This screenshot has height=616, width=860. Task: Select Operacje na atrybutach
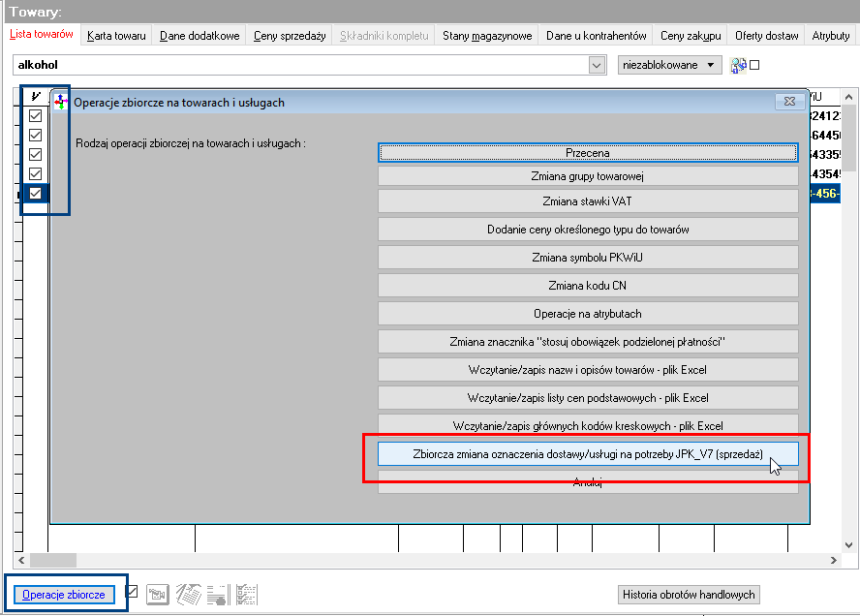[x=588, y=314]
